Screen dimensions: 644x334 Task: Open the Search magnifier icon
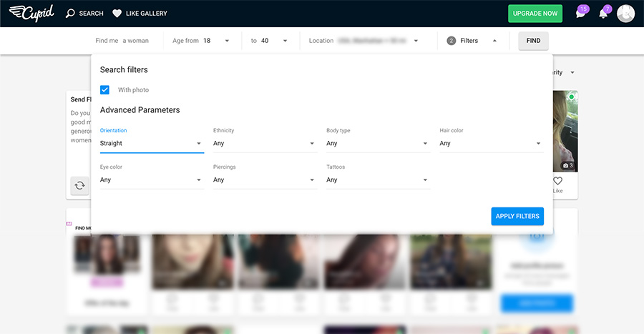click(70, 13)
